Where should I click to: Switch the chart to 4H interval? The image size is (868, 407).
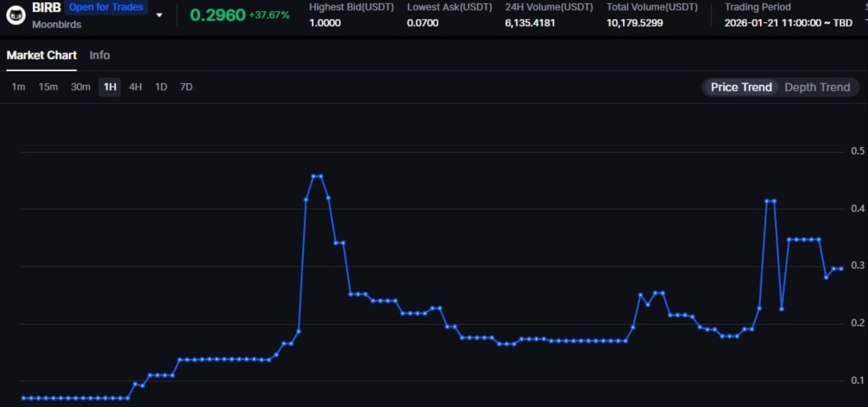pyautogui.click(x=135, y=87)
